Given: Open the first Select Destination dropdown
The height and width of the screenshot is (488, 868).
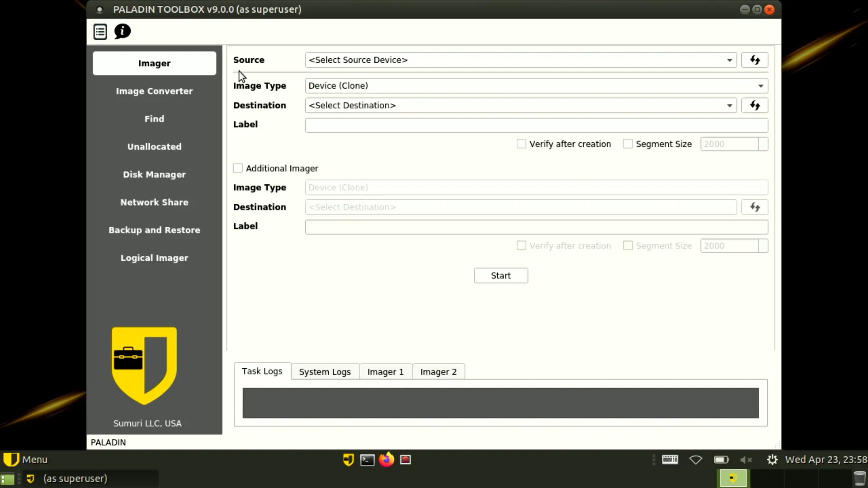Looking at the screenshot, I should click(x=521, y=105).
